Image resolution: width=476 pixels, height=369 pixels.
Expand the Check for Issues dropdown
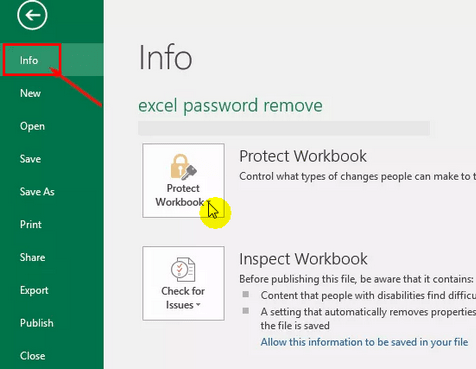pyautogui.click(x=183, y=283)
